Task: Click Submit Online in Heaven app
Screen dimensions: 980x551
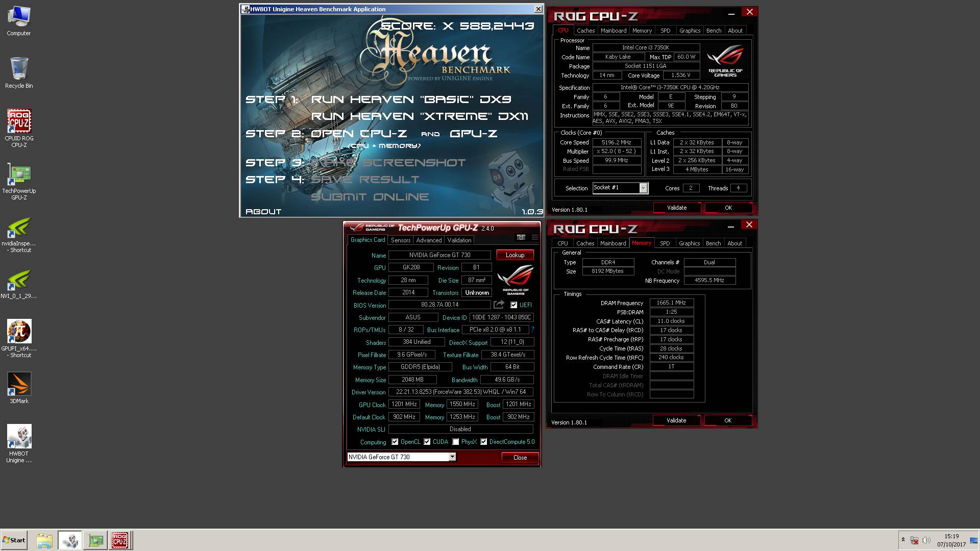Action: tap(370, 197)
